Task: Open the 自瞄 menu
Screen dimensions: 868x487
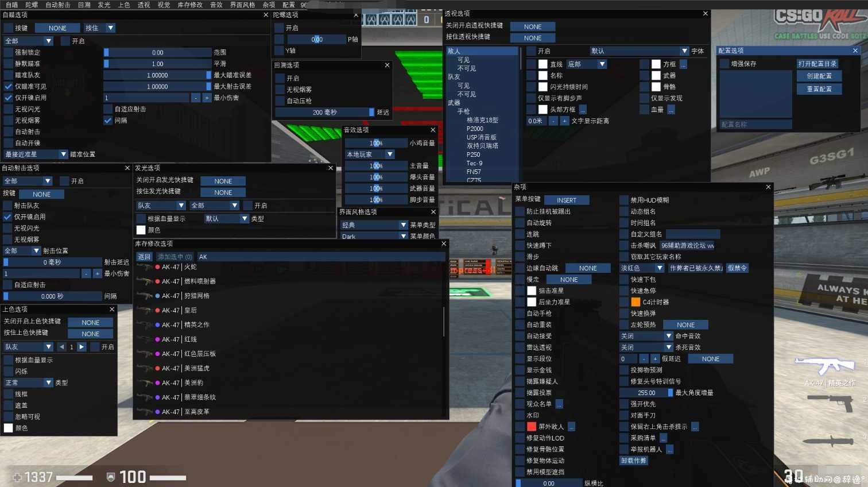Action: click(x=12, y=5)
